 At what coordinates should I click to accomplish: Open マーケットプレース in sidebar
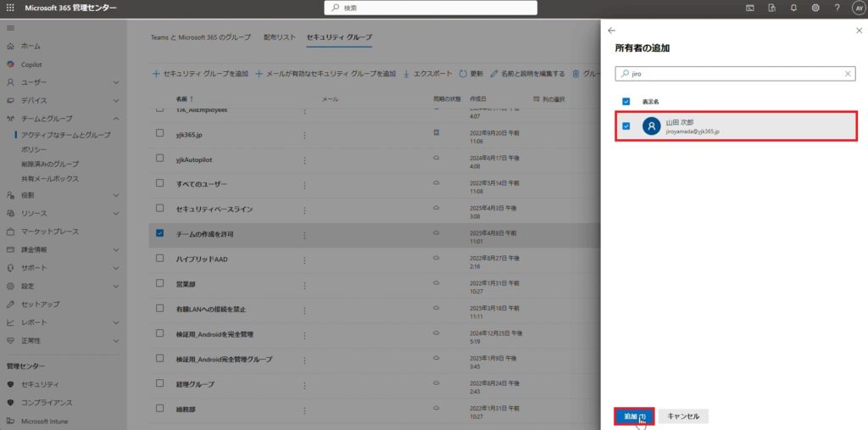click(50, 232)
